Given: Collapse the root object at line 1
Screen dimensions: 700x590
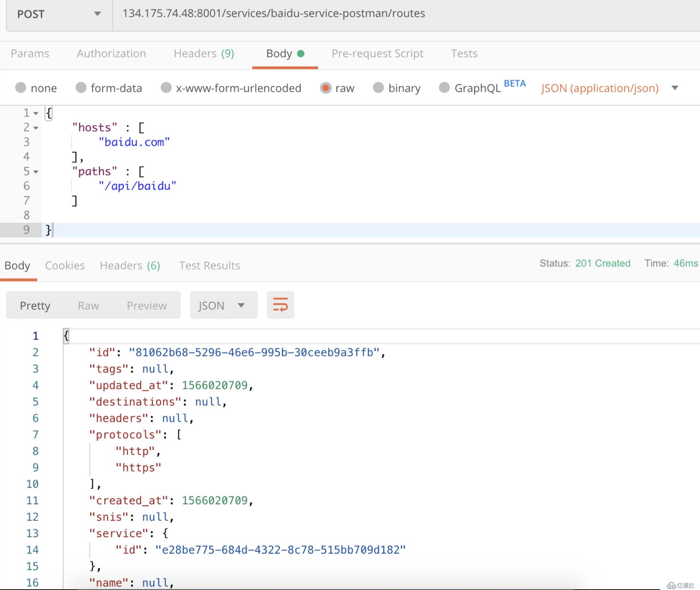Looking at the screenshot, I should [36, 113].
